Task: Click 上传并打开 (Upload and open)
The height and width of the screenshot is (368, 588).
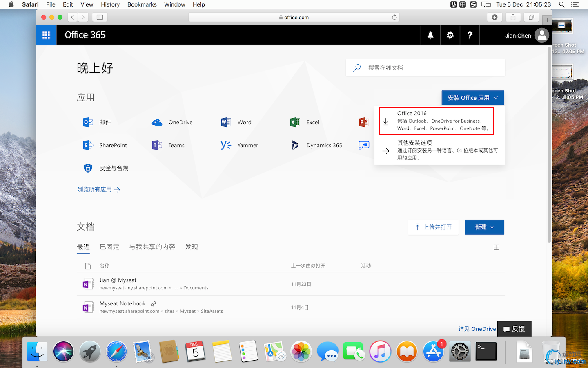Action: coord(433,227)
